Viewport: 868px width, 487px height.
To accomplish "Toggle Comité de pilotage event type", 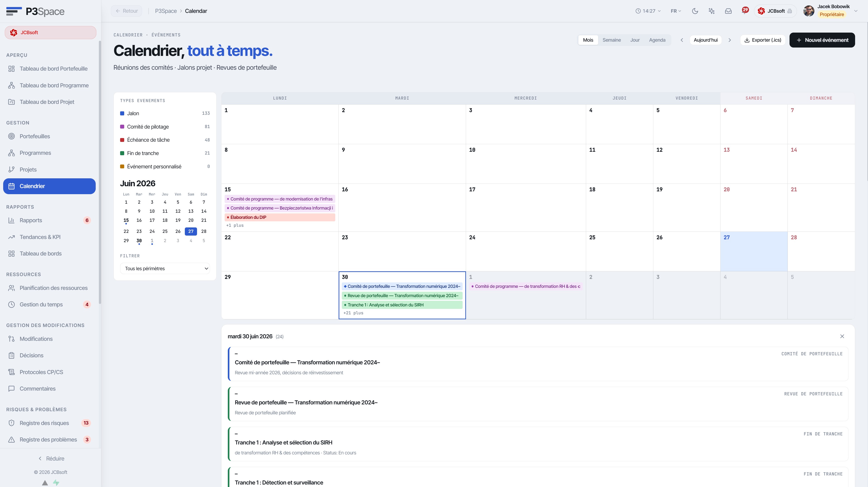I will coord(165,127).
